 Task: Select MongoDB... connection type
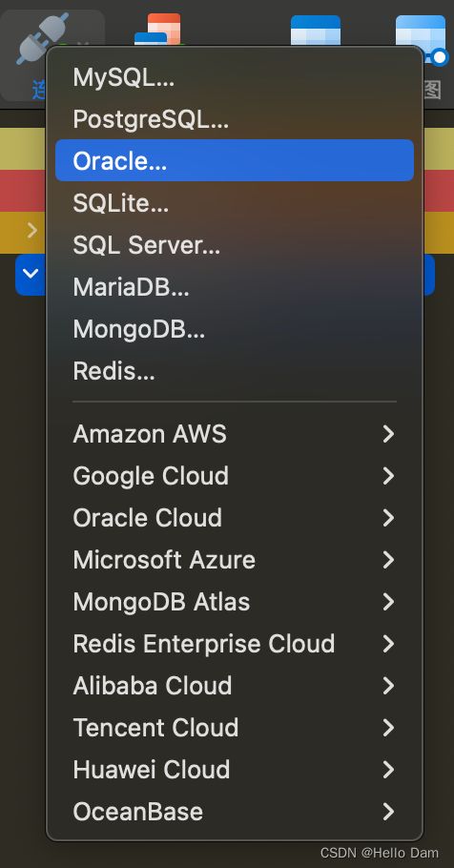[x=235, y=329]
